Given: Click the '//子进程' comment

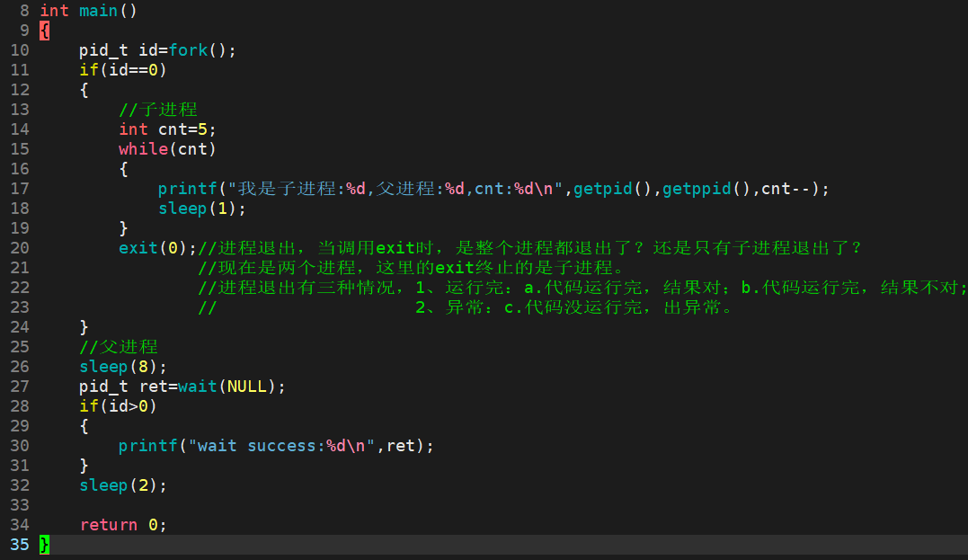Looking at the screenshot, I should (x=158, y=110).
